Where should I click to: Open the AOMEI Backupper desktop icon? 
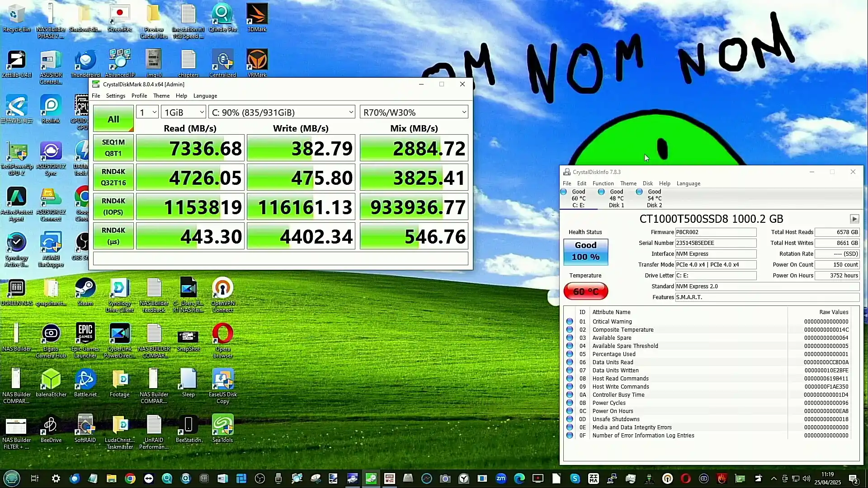point(51,250)
